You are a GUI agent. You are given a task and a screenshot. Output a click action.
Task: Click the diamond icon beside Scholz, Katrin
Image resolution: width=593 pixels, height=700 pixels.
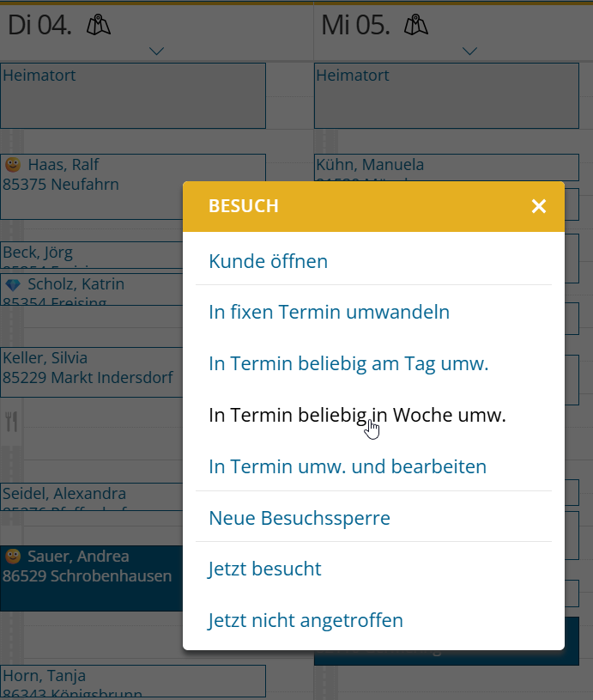tap(13, 284)
